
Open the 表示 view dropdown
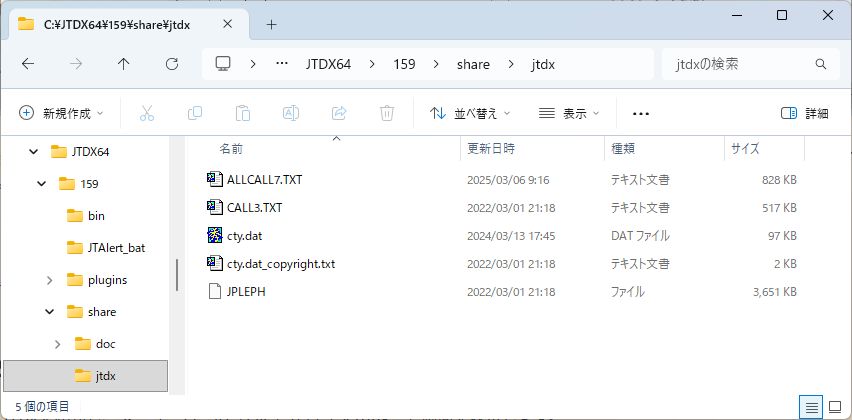pos(569,113)
